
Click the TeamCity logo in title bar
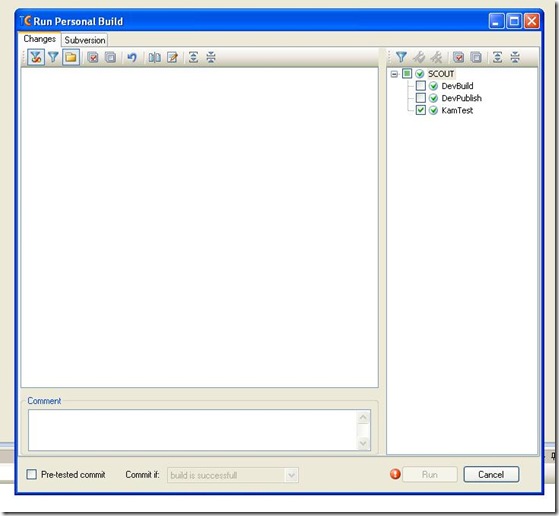pos(25,21)
